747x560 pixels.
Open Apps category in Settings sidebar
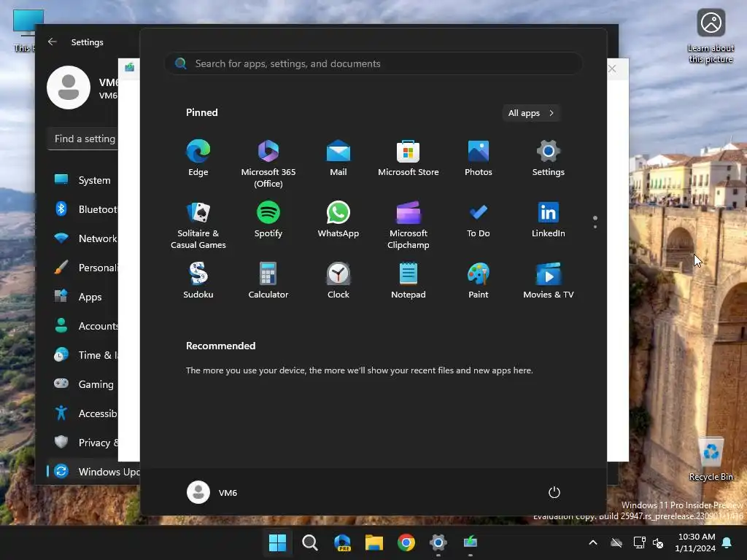click(x=83, y=297)
